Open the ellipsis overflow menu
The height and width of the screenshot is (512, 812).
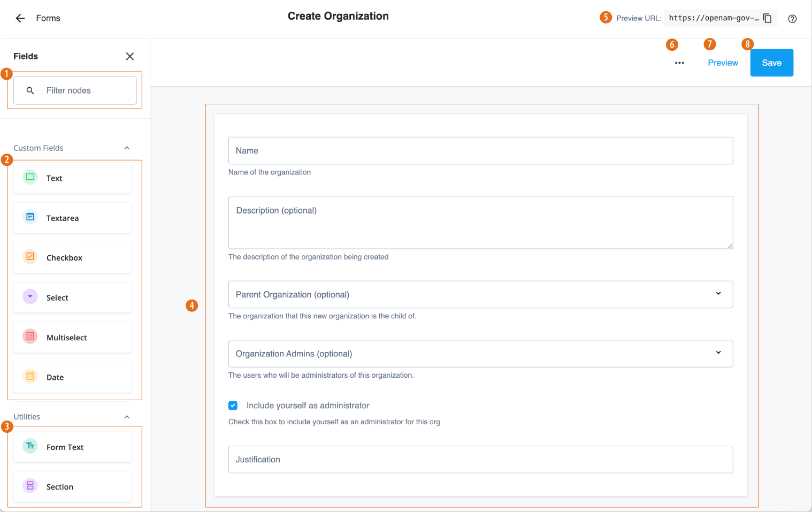[x=679, y=63]
